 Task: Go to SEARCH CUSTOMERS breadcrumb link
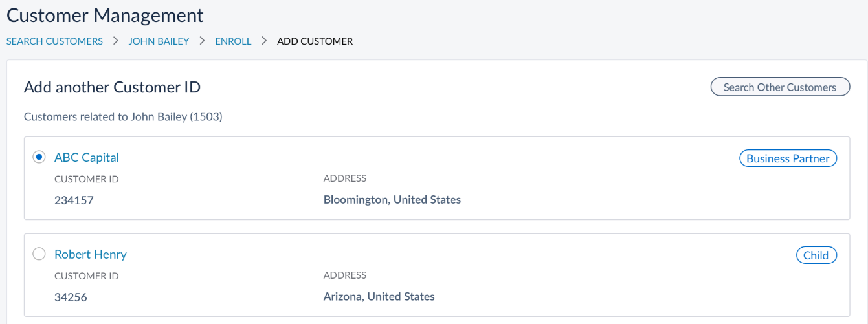54,41
